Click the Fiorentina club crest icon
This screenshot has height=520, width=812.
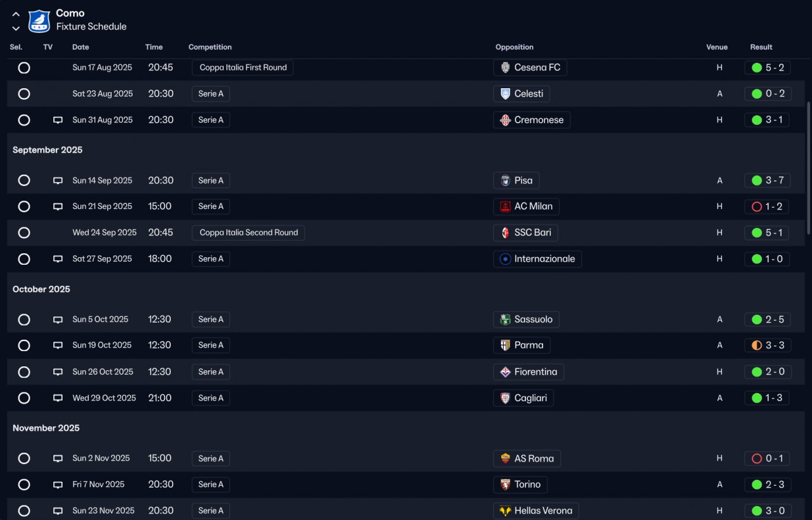pos(506,372)
